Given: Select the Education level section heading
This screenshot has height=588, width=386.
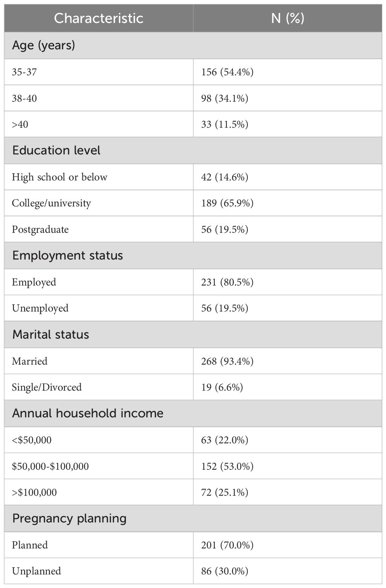Looking at the screenshot, I should pos(56,151).
